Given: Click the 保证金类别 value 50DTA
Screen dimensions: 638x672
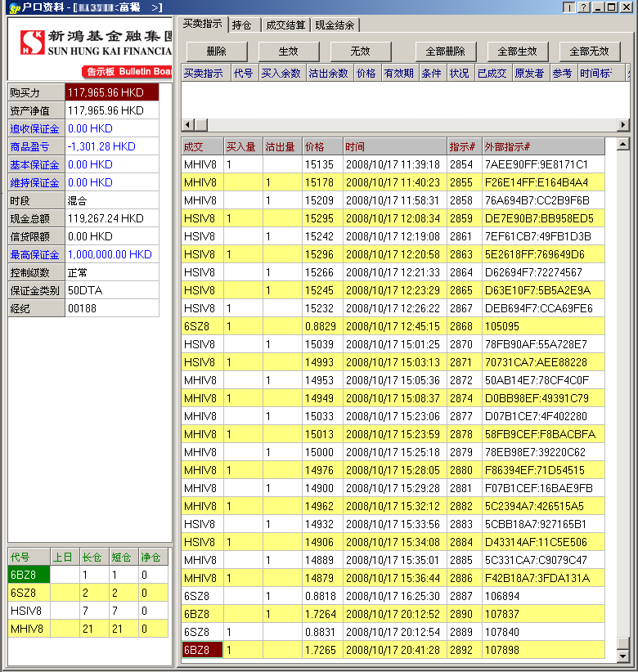Looking at the screenshot, I should click(112, 290).
